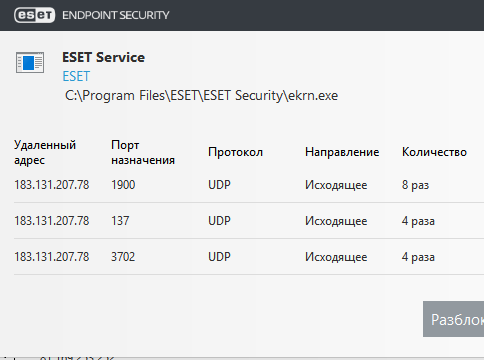The height and width of the screenshot is (360, 484).
Task: Click the 183.131.207.78 address in first row
Action: 52,185
